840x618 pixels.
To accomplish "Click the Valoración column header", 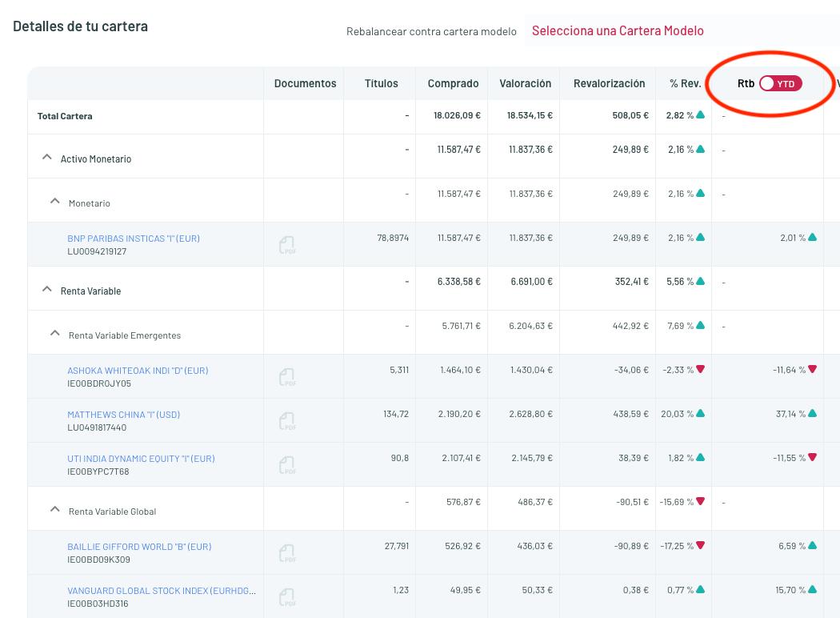I will (525, 83).
